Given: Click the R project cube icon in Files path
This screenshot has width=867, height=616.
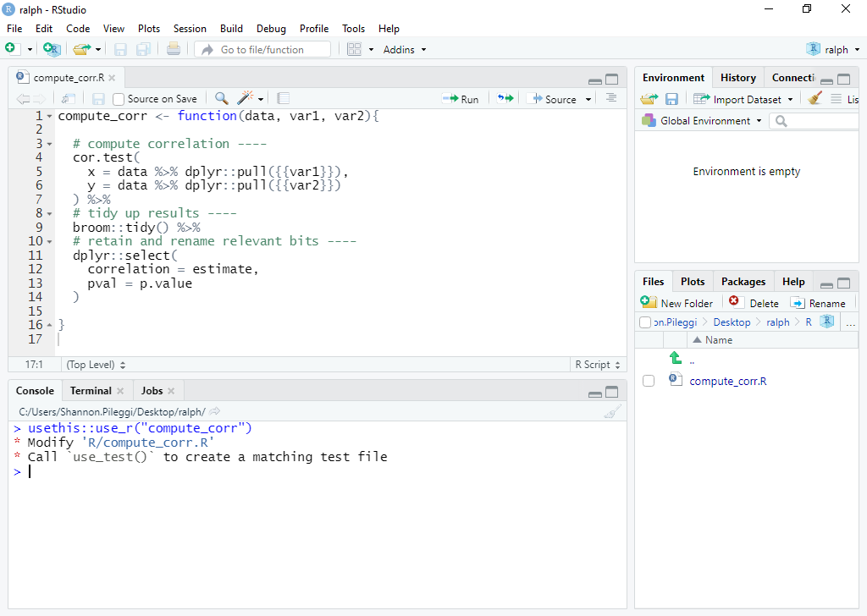Looking at the screenshot, I should click(x=826, y=321).
